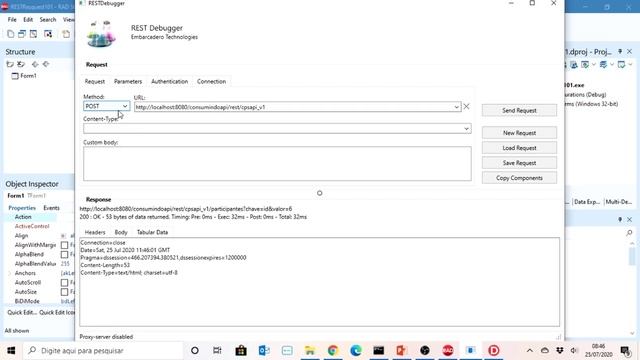The image size is (640, 360).
Task: Click second folder icon in Structure panel toolbar
Action: (x=21, y=64)
